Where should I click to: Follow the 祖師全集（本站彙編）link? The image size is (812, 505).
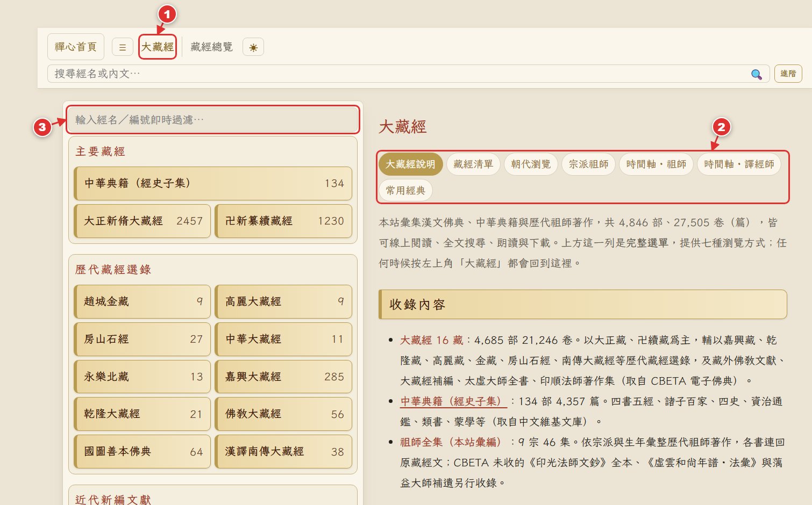[x=453, y=442]
